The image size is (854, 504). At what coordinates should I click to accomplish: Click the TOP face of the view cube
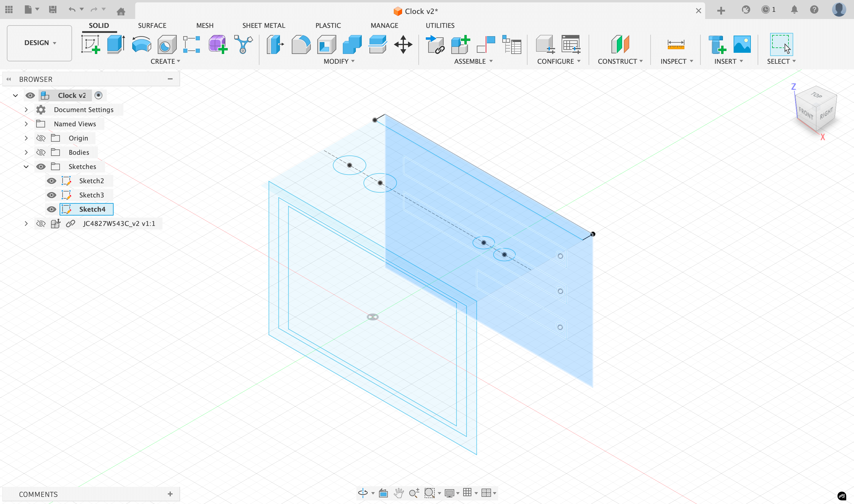816,95
